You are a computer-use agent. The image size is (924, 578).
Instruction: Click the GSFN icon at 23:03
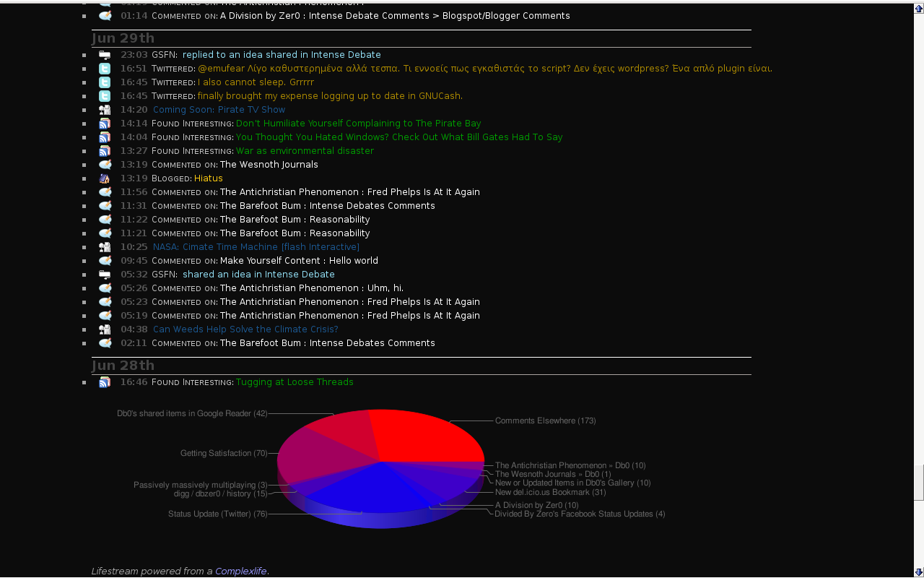pos(105,55)
